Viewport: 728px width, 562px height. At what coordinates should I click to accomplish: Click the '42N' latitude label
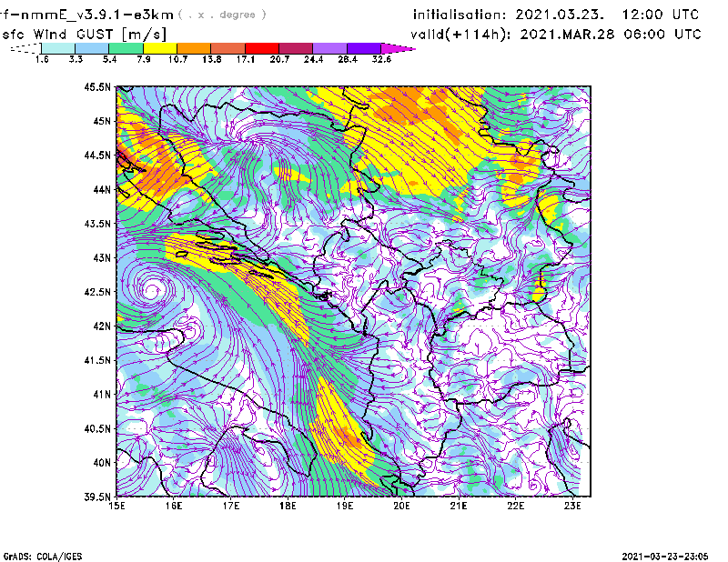point(102,326)
